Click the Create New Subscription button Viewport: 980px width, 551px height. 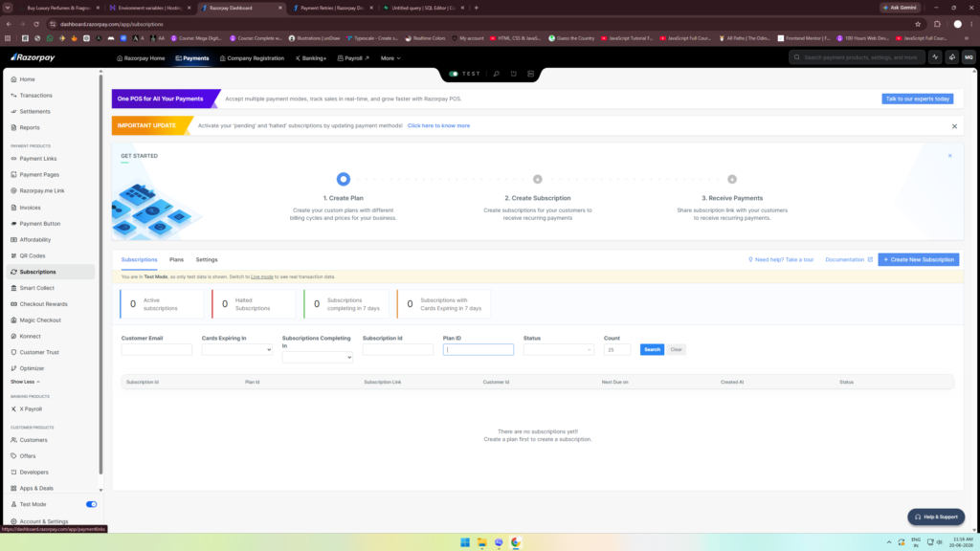(x=918, y=260)
